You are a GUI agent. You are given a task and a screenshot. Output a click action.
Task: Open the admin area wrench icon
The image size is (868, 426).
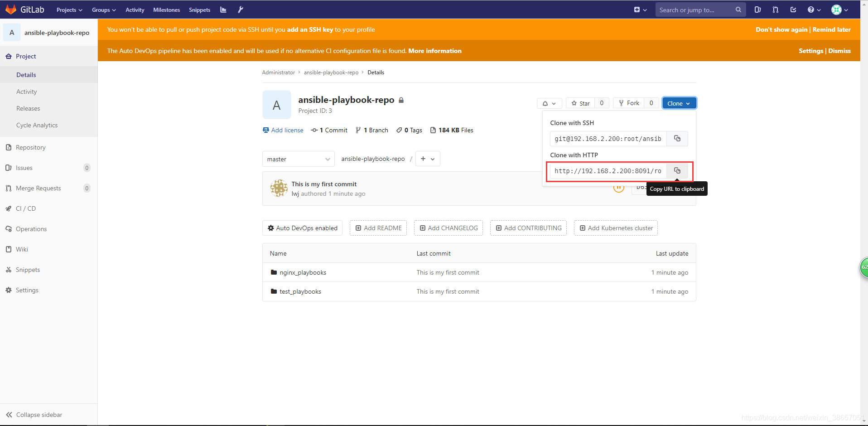coord(241,10)
